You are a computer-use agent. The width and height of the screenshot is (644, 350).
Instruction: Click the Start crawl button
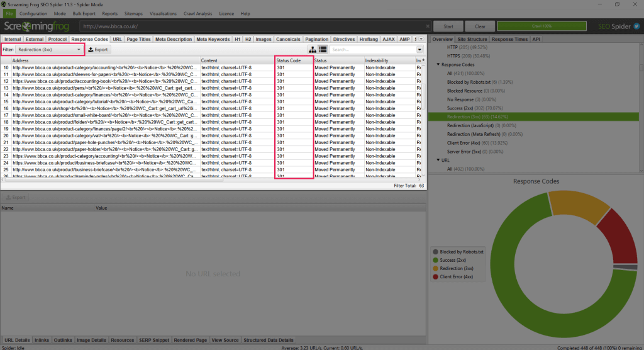[x=448, y=26]
